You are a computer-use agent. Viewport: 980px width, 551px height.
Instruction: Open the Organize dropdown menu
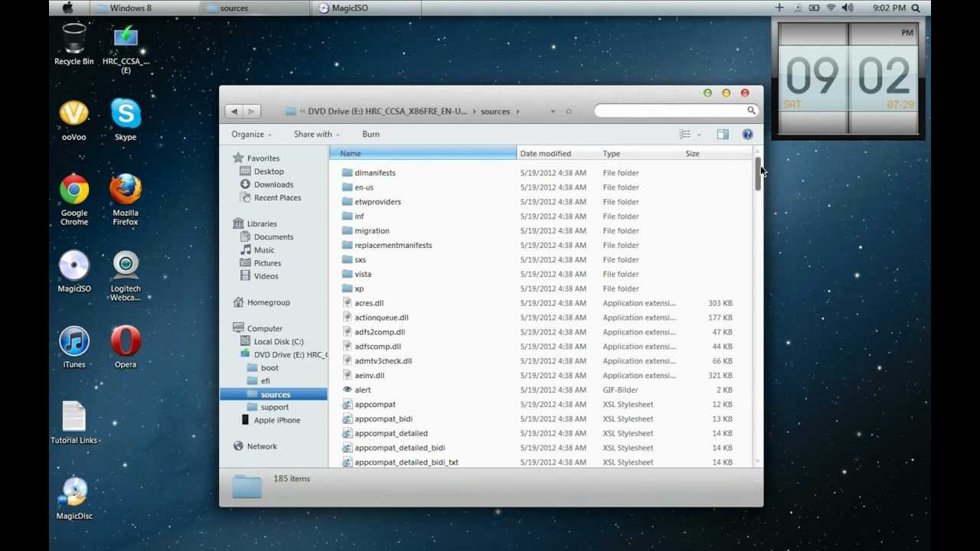coord(251,135)
